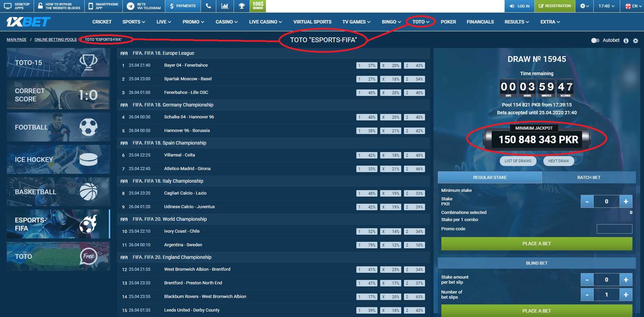644x317 pixels.
Task: Pick outcome 1 for Argentina - Sweden
Action: (367, 245)
